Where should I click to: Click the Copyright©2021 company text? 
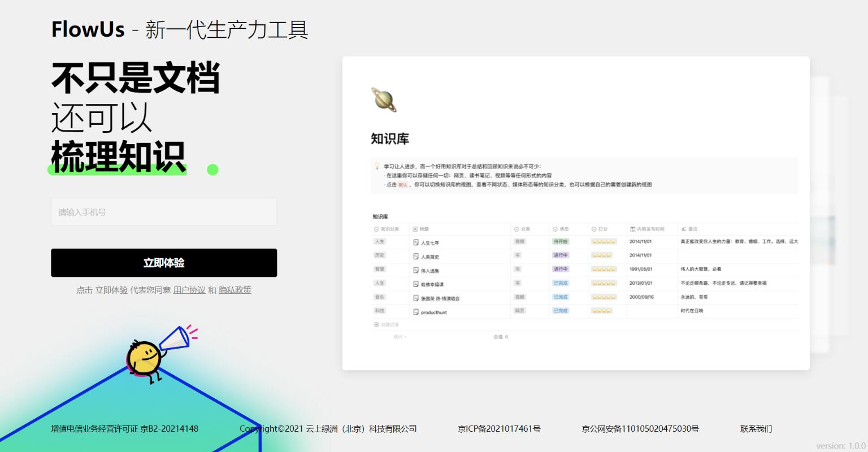click(328, 429)
